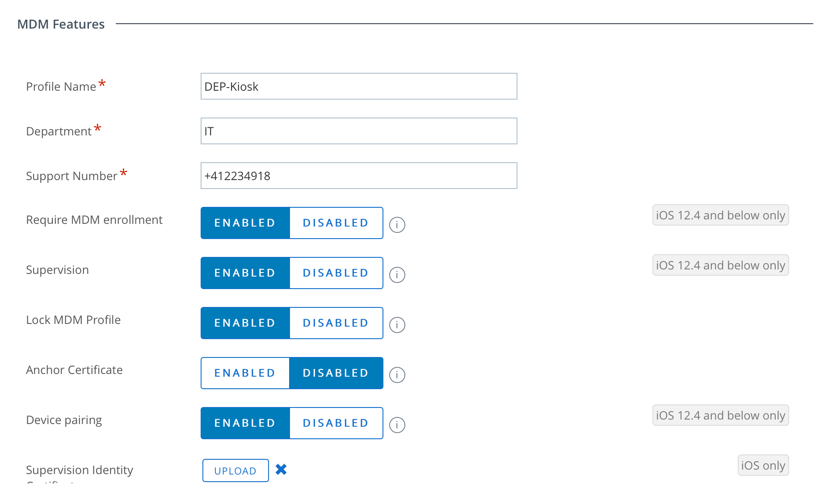Open the Supervision info icon

(397, 275)
